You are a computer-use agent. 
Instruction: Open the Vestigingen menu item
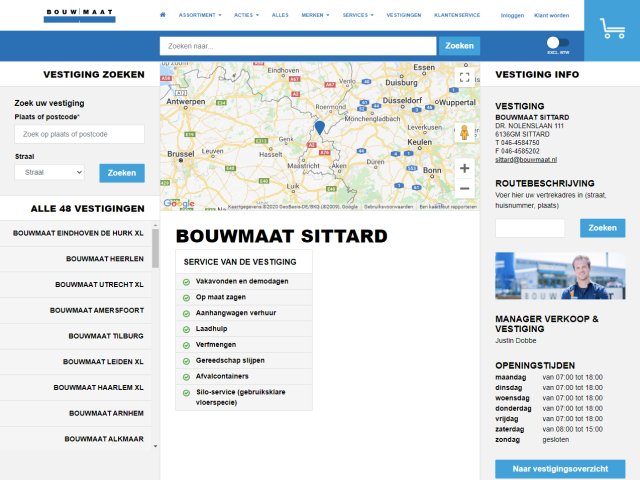[x=402, y=16]
